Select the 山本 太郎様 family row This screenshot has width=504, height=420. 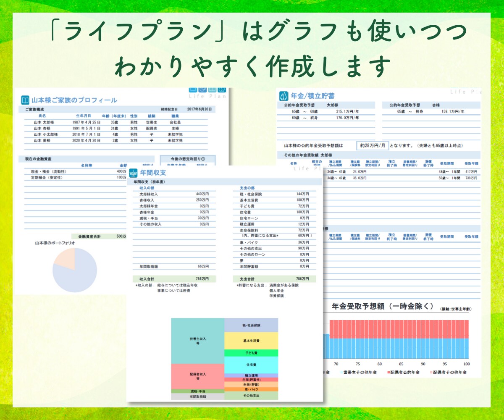(116, 122)
